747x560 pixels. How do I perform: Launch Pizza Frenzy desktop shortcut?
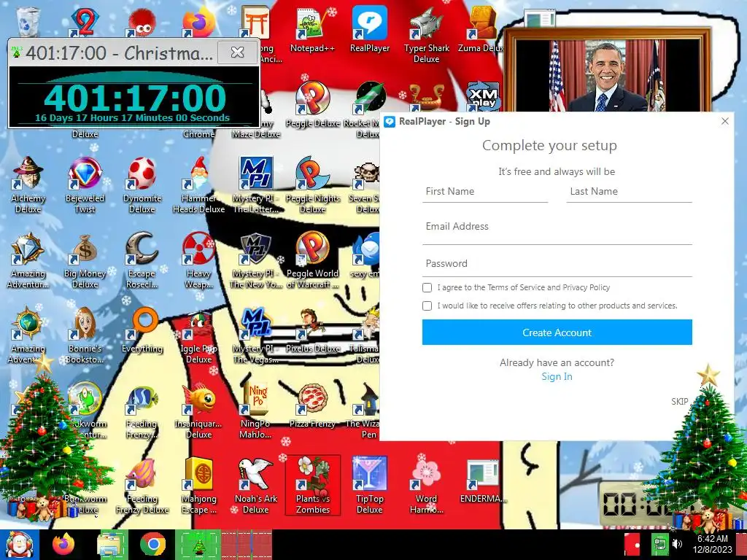(x=312, y=406)
